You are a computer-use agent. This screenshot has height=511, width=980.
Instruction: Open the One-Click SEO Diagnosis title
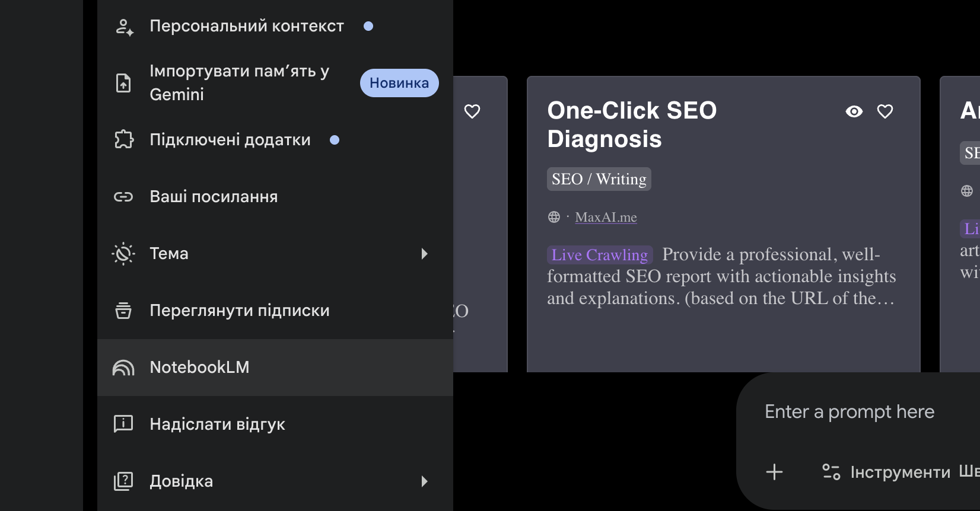[632, 124]
